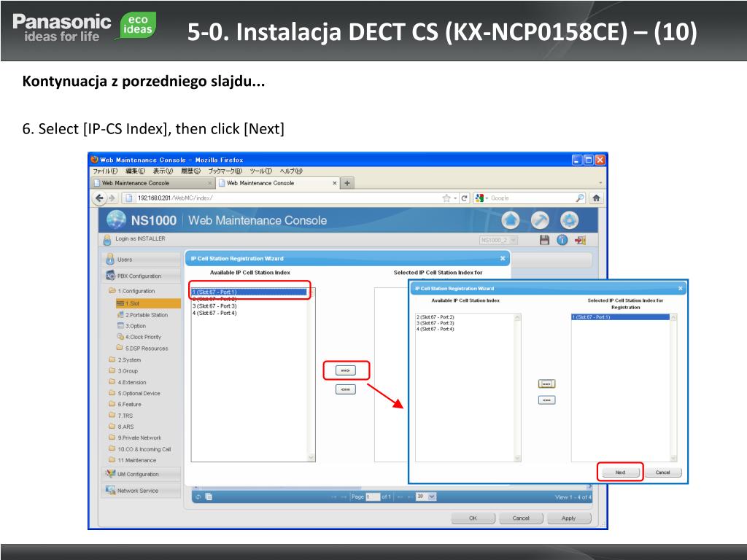The width and height of the screenshot is (747, 560).
Task: Bookmark the page with the star icon
Action: coord(446,198)
